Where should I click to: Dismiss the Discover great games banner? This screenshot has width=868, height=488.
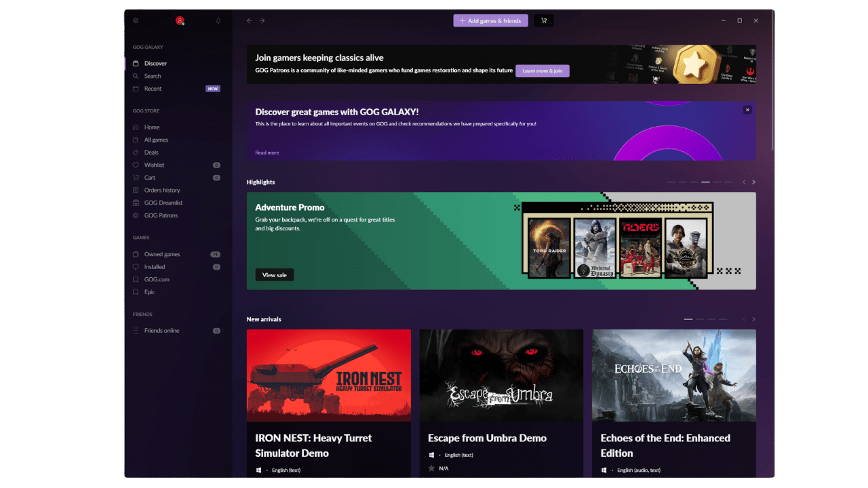tap(747, 110)
